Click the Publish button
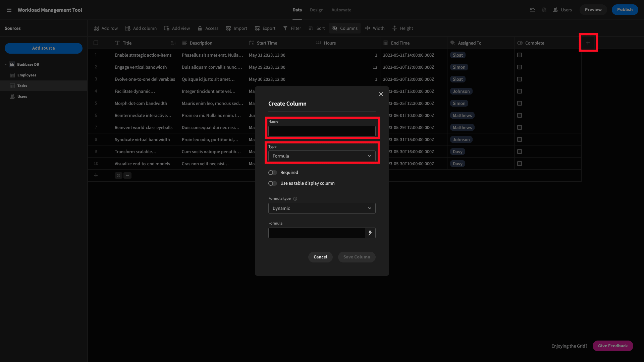The image size is (644, 362). pos(625,10)
